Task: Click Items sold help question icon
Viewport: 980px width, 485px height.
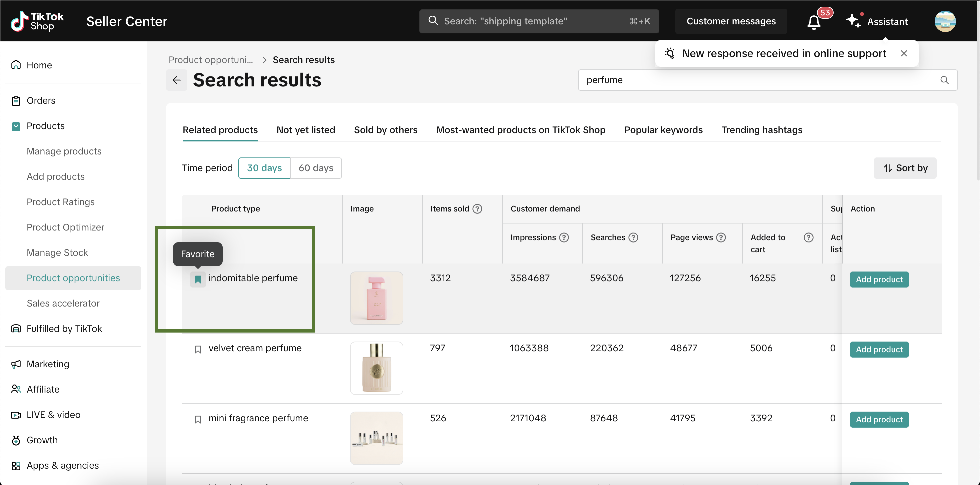Action: coord(477,208)
